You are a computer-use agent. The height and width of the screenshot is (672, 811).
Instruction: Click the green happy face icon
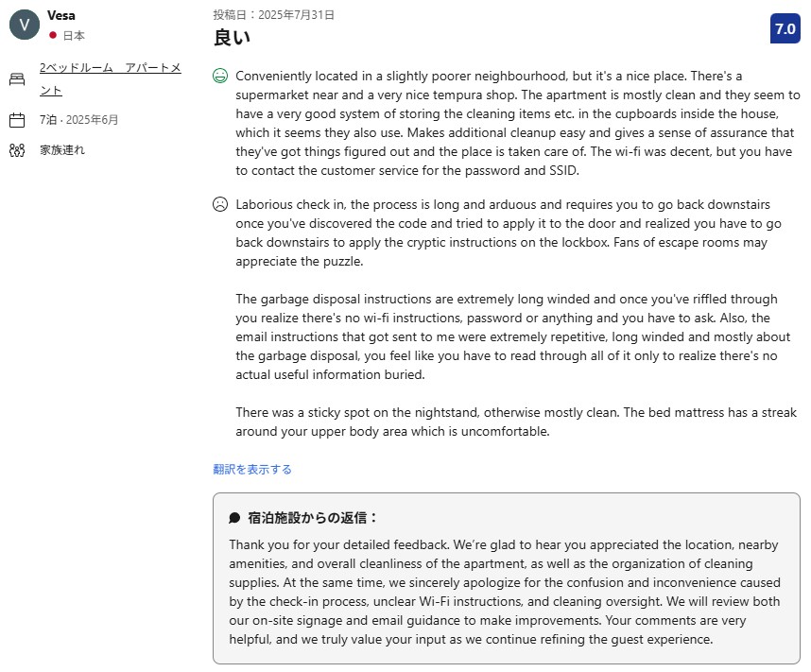pyautogui.click(x=220, y=76)
